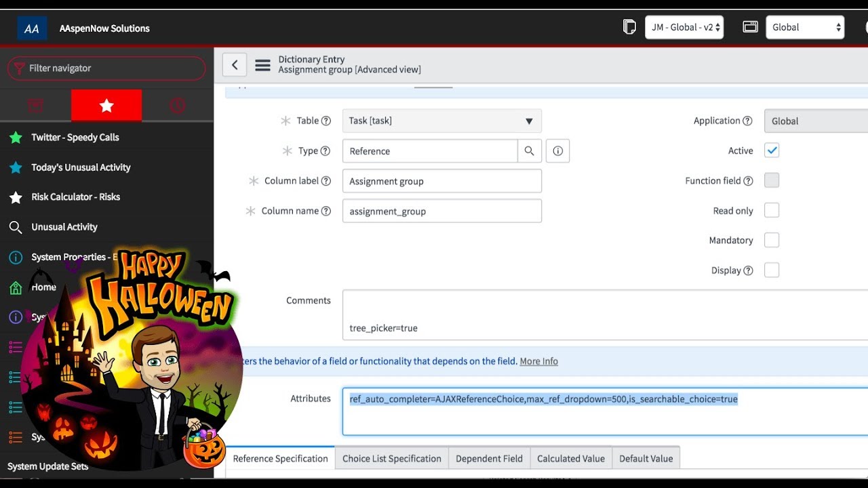Switch to Dependent Field tab

[x=489, y=458]
